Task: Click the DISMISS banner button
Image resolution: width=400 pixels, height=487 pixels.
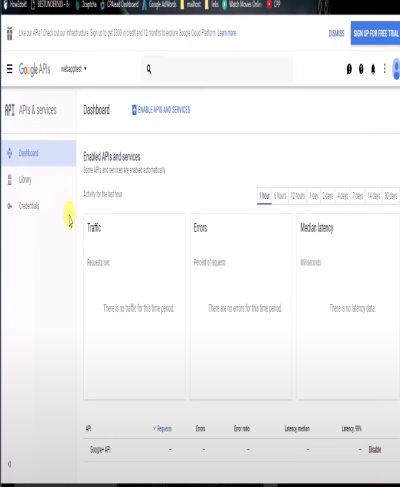Action: click(x=336, y=33)
